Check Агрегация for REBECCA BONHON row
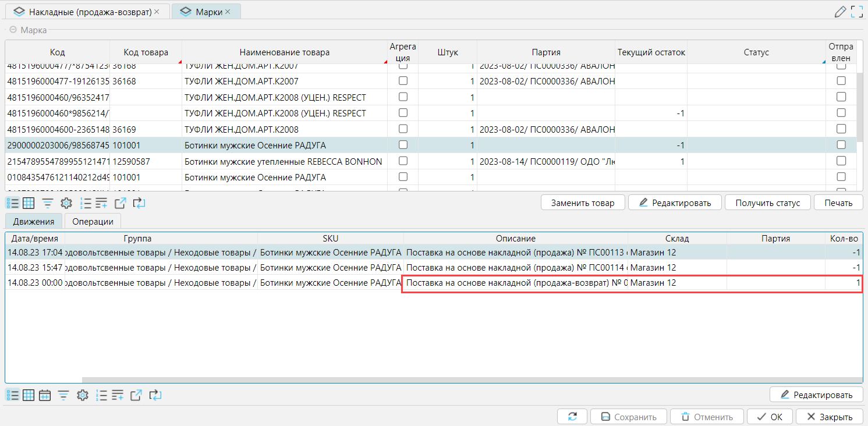Image resolution: width=868 pixels, height=426 pixels. [403, 161]
